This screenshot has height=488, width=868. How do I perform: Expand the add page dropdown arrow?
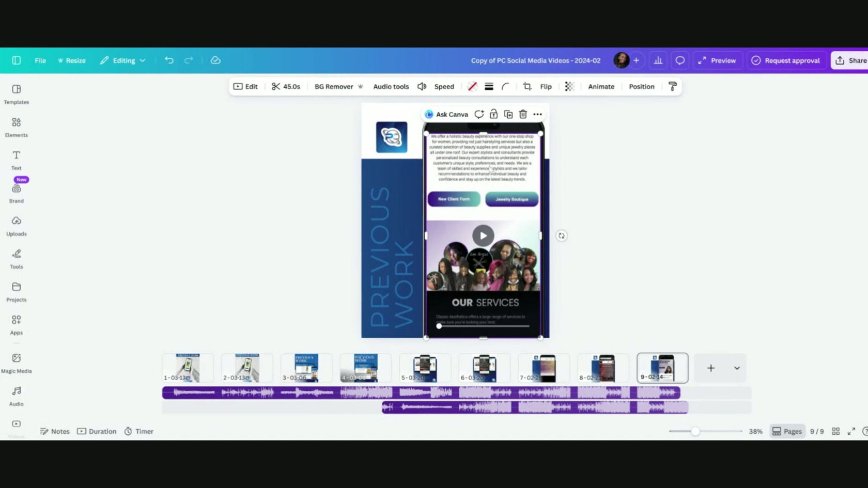point(737,368)
